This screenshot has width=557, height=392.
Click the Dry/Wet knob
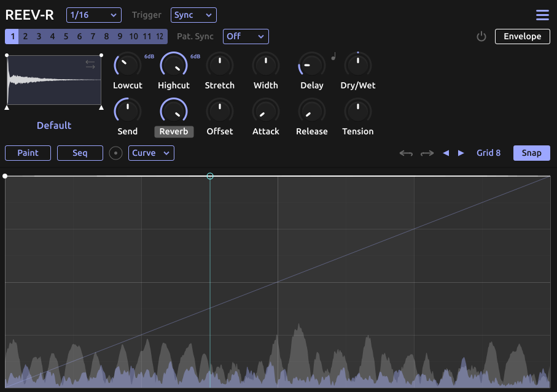click(x=358, y=64)
